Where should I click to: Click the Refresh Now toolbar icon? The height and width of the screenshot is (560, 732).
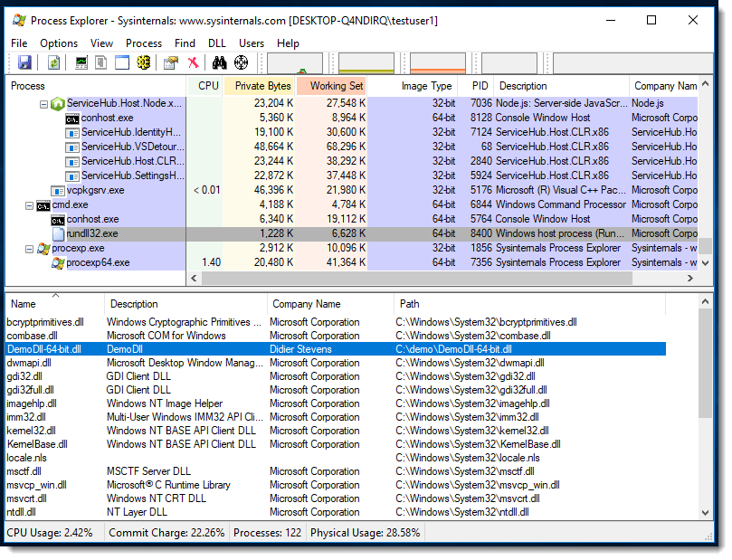click(x=53, y=62)
